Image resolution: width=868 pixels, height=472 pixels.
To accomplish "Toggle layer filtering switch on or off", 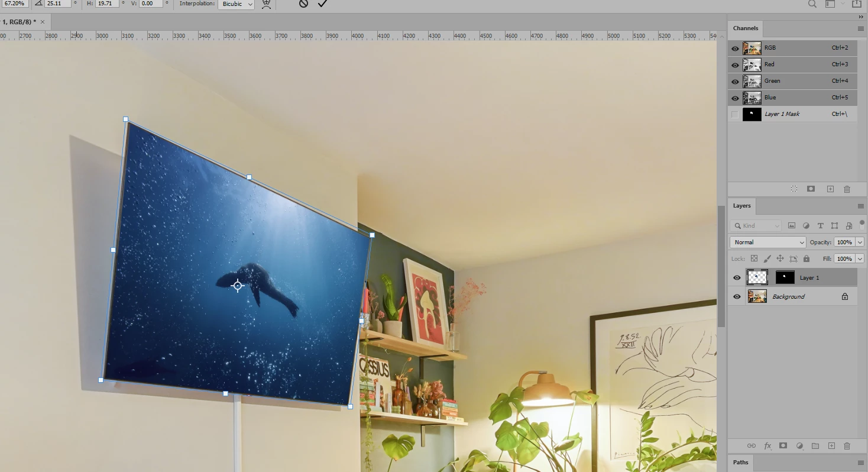I will click(x=862, y=225).
